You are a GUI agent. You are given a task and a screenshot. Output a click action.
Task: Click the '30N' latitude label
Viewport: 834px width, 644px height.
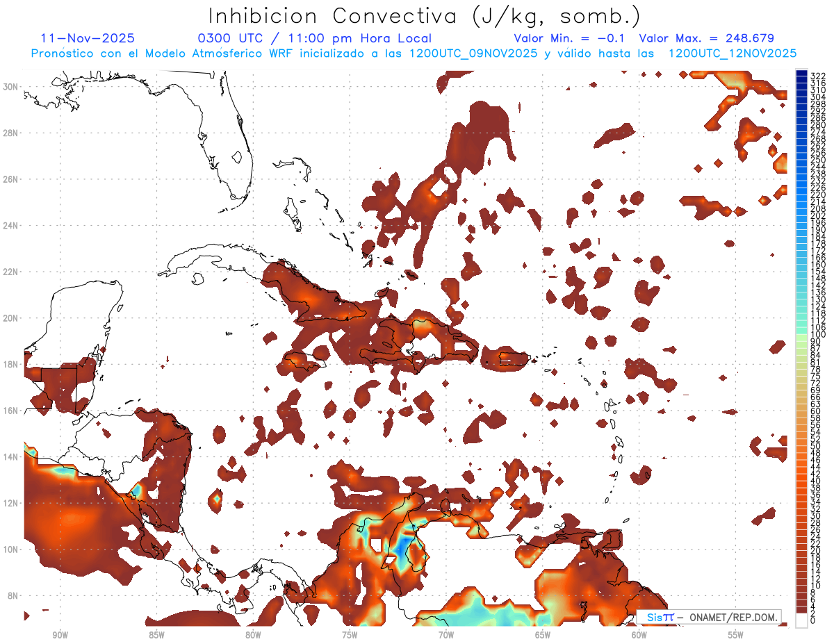click(x=10, y=87)
